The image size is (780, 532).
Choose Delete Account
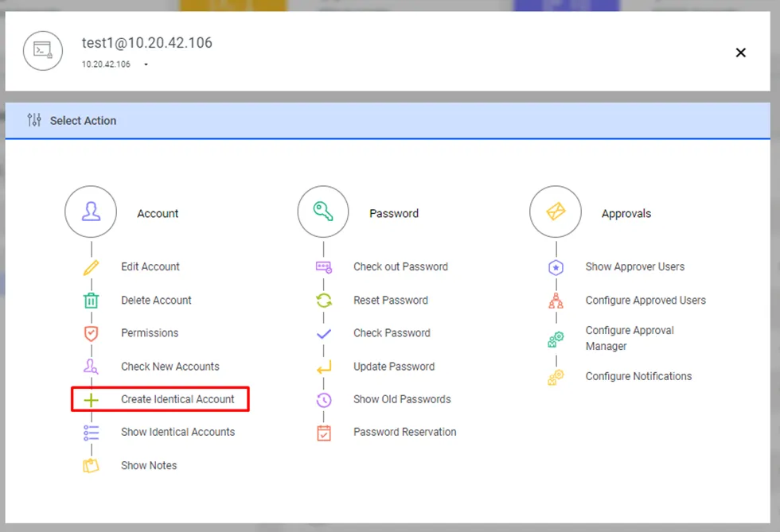coord(156,301)
